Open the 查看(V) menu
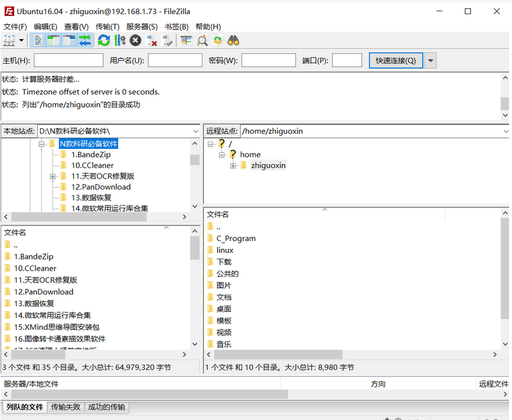 76,27
